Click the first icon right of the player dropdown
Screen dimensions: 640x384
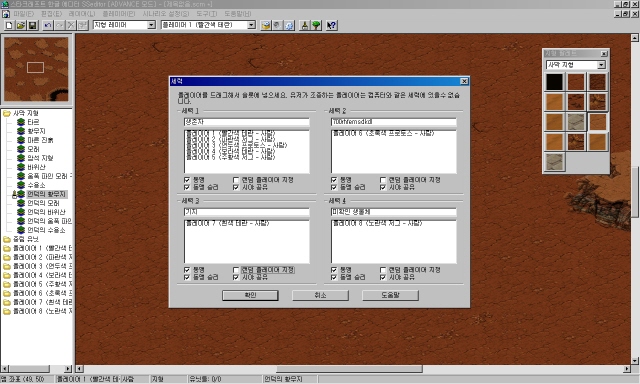point(266,25)
